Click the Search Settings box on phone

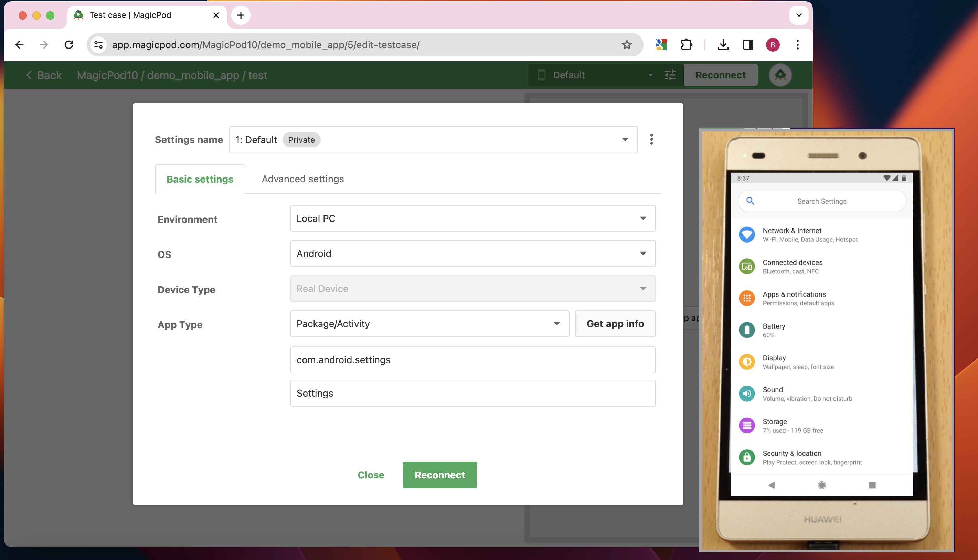tap(822, 201)
